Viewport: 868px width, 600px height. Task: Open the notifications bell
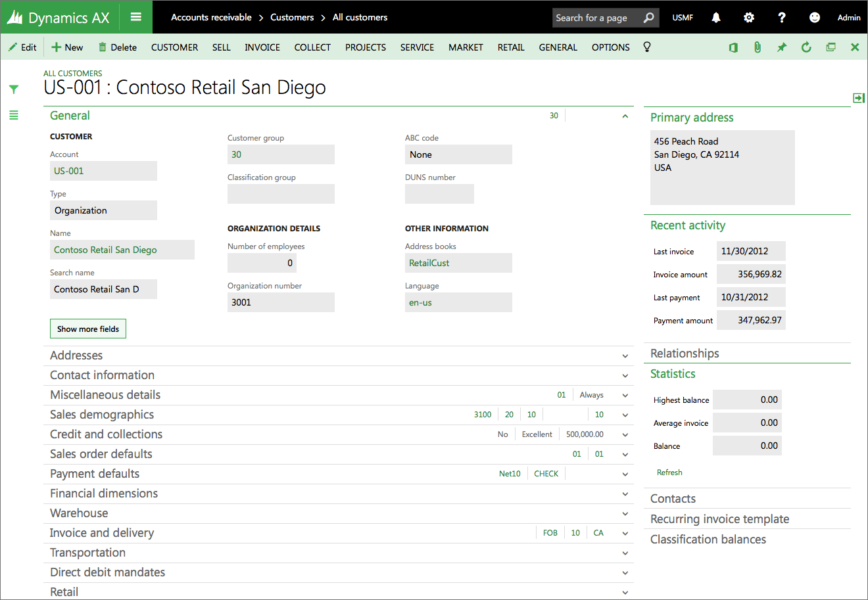[716, 18]
